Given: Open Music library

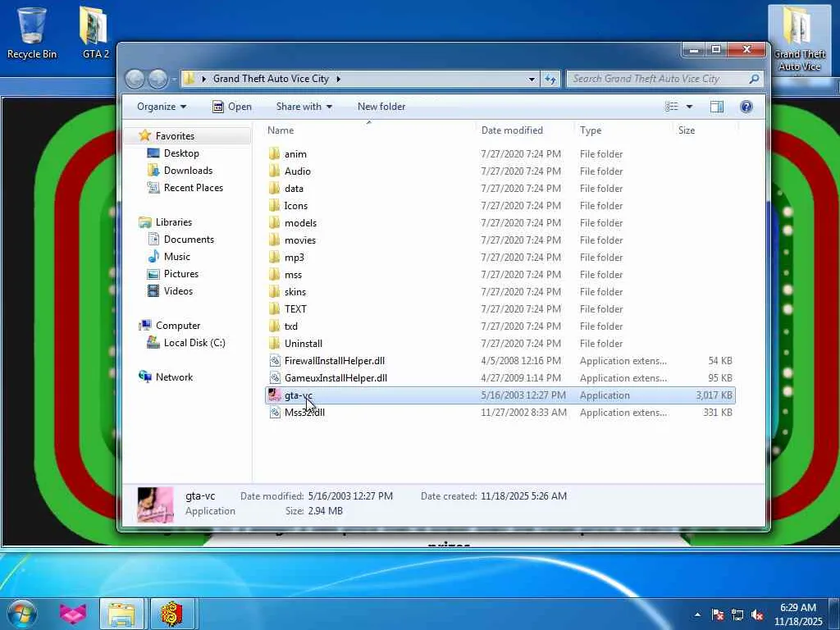Looking at the screenshot, I should pyautogui.click(x=177, y=257).
